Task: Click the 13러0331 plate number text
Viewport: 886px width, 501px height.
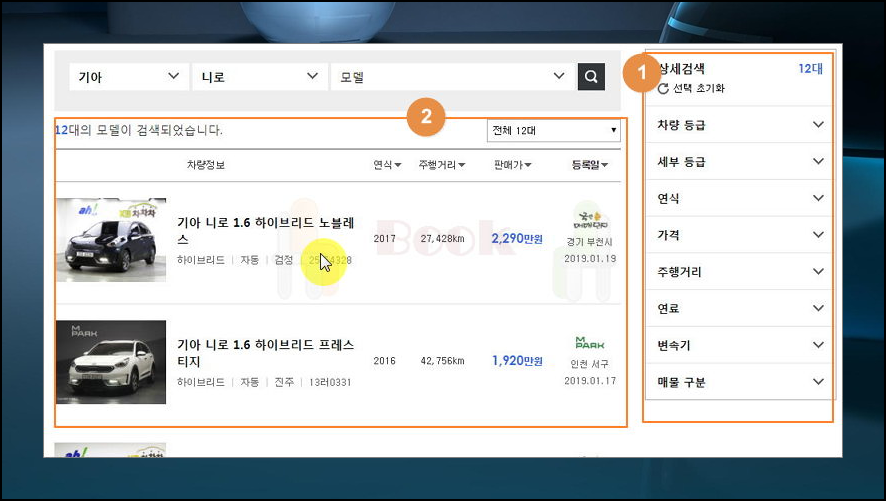Action: point(330,382)
